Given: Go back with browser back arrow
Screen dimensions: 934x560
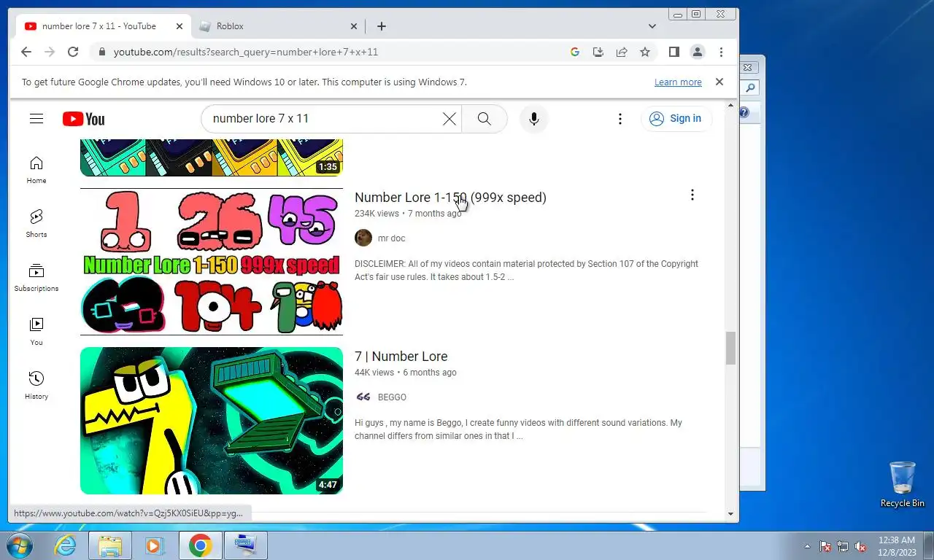Looking at the screenshot, I should tap(26, 52).
